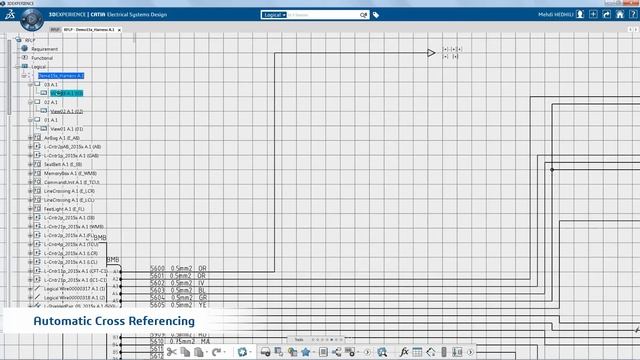Click the measure tool icon near toolbar end
Image resolution: width=640 pixels, height=360 pixels.
click(458, 352)
